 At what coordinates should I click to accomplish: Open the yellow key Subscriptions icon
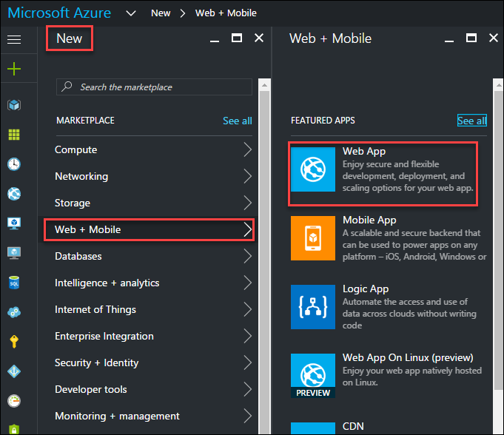[14, 342]
